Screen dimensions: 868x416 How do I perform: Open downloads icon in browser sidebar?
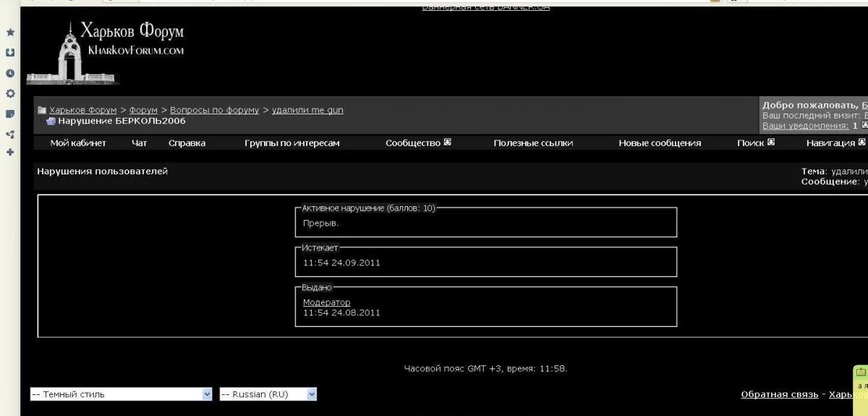(10, 53)
